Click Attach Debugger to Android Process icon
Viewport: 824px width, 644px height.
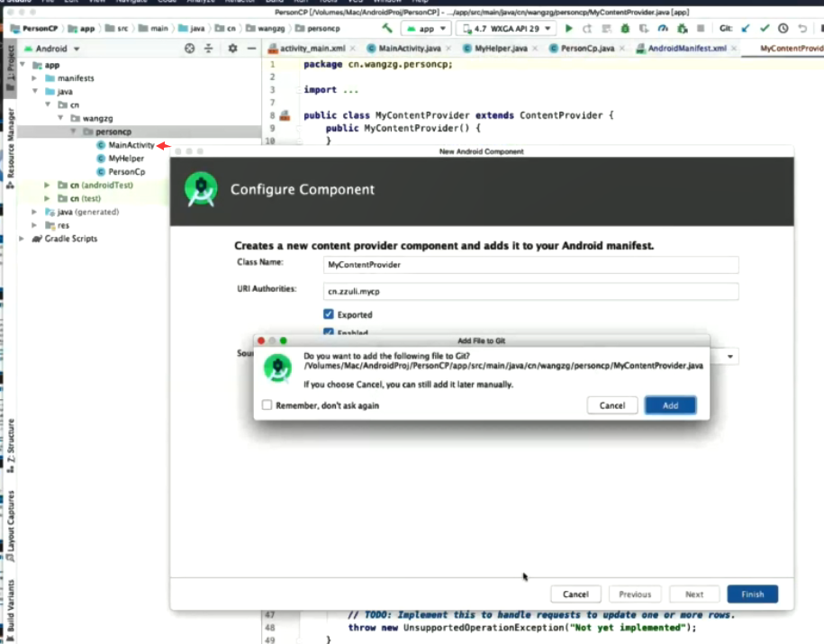tap(682, 29)
